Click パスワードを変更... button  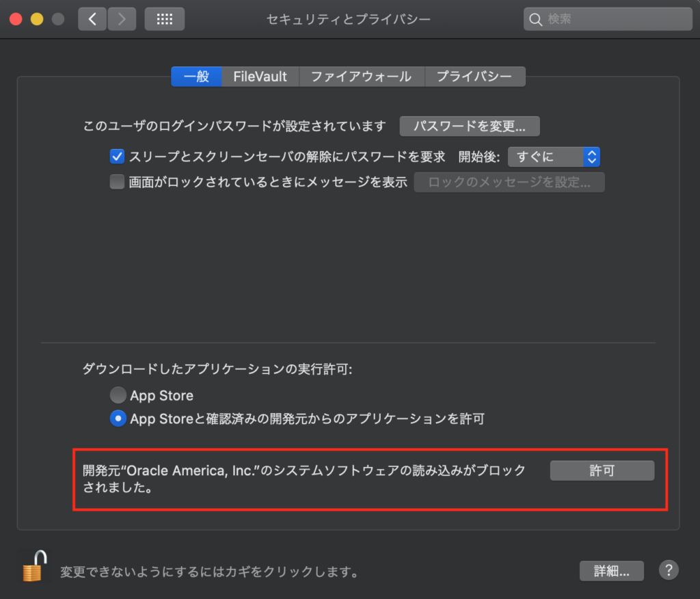coord(470,126)
